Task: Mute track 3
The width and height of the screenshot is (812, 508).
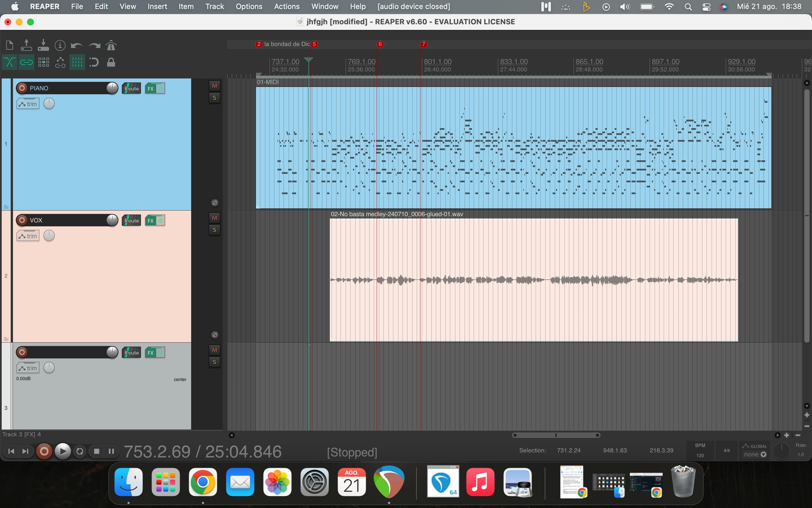Action: point(214,350)
